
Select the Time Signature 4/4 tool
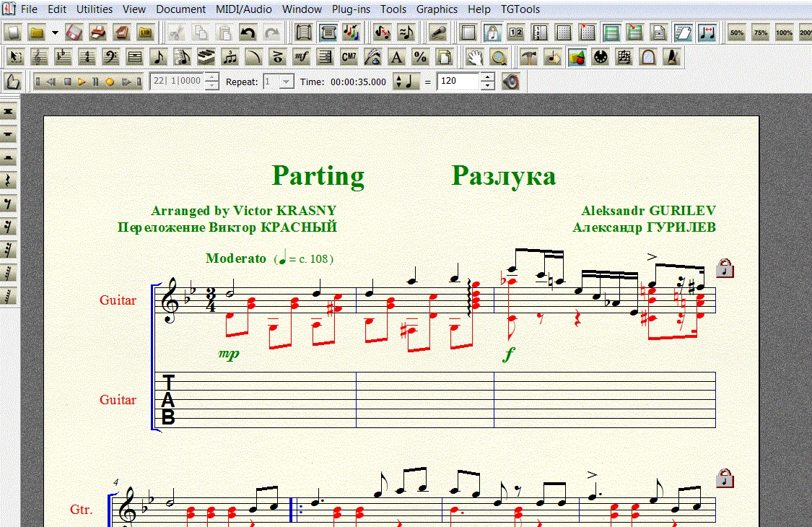(x=87, y=57)
